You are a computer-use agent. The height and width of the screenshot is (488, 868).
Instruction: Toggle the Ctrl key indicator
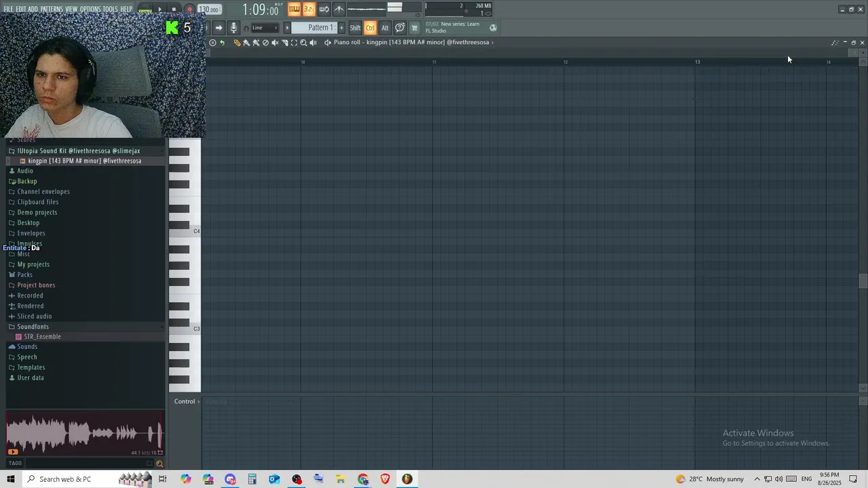pos(370,28)
